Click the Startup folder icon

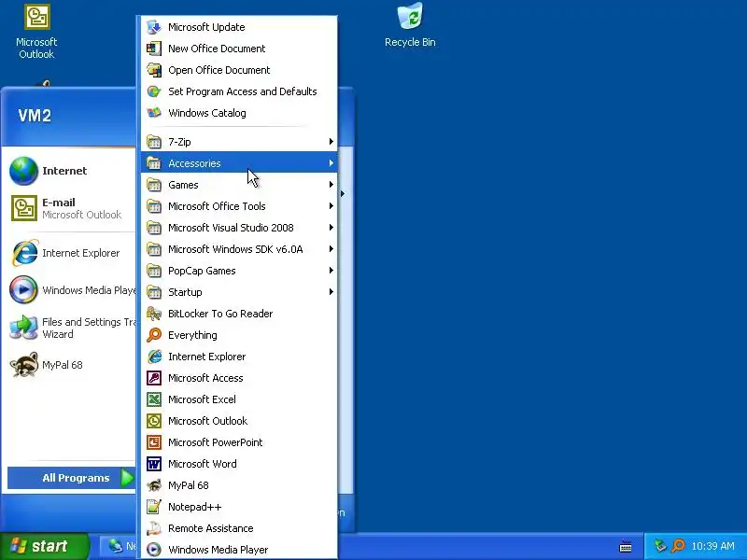pos(153,291)
